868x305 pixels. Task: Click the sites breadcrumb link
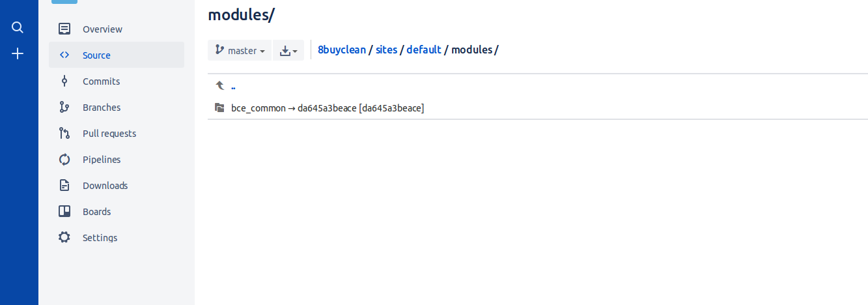click(x=386, y=50)
